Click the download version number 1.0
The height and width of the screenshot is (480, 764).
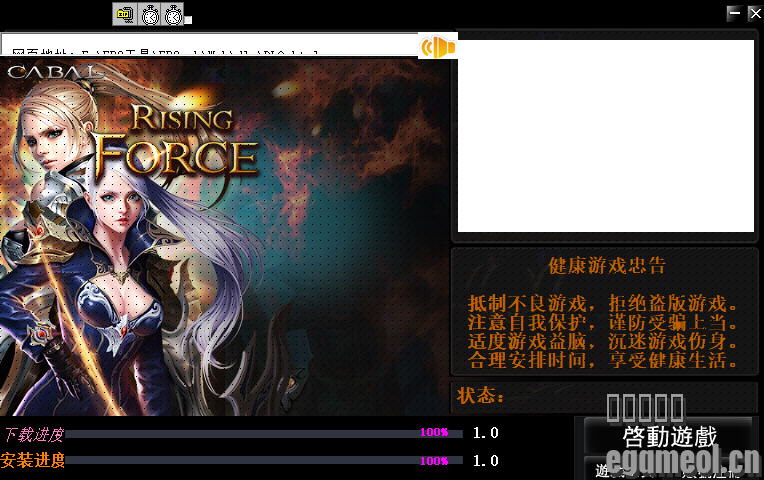[x=485, y=433]
